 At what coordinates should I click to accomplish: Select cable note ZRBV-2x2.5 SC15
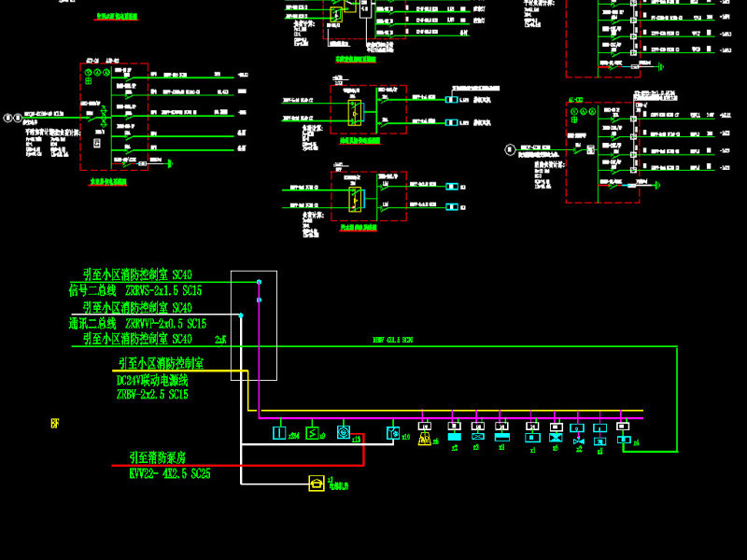(x=152, y=394)
